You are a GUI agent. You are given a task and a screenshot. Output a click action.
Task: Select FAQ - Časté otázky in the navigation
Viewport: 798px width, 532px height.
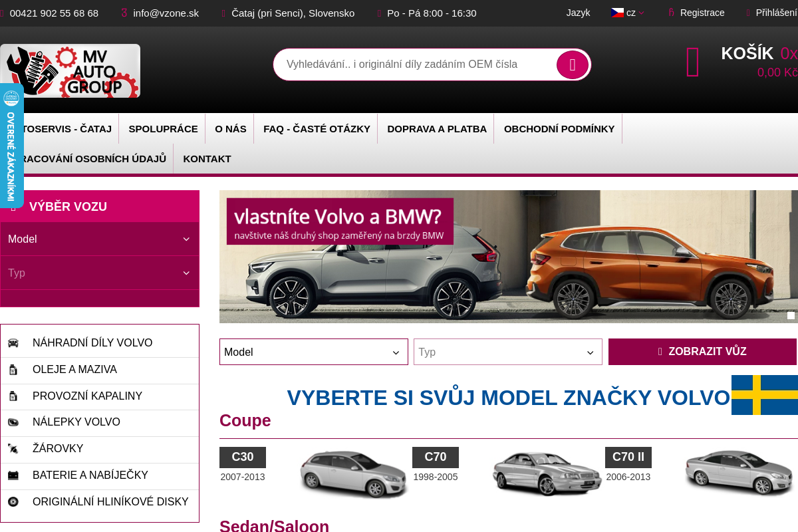316,129
